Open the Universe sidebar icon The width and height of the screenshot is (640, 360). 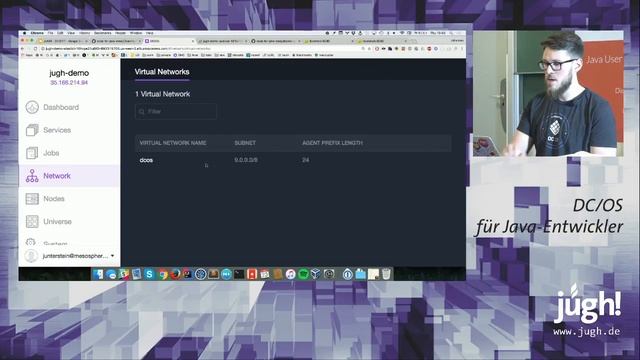pos(32,222)
